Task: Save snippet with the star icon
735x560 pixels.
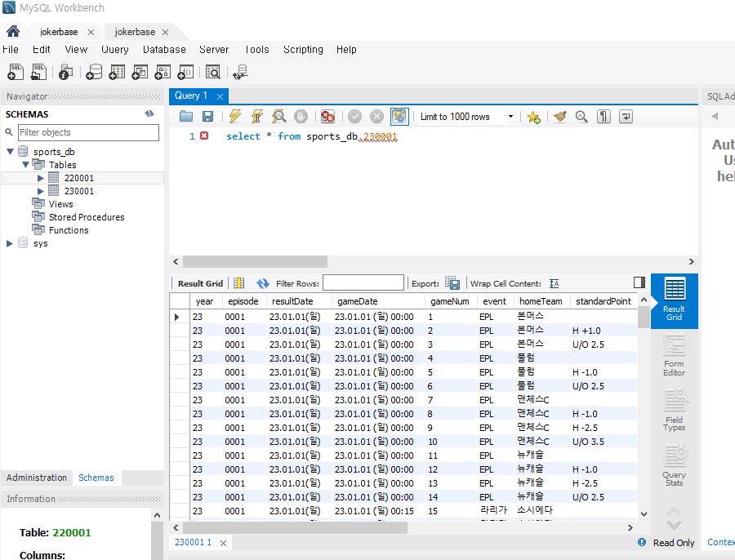Action: coord(533,117)
